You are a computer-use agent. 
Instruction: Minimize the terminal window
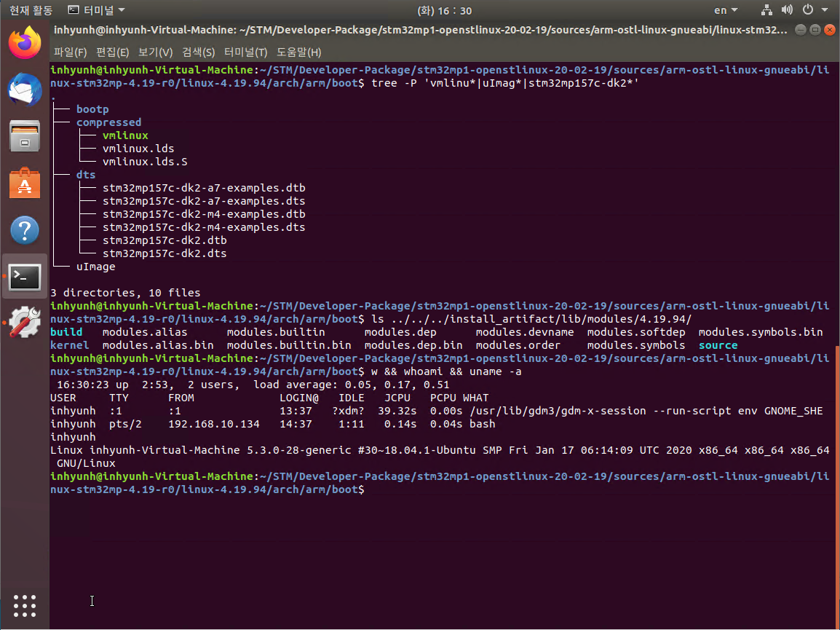point(801,30)
